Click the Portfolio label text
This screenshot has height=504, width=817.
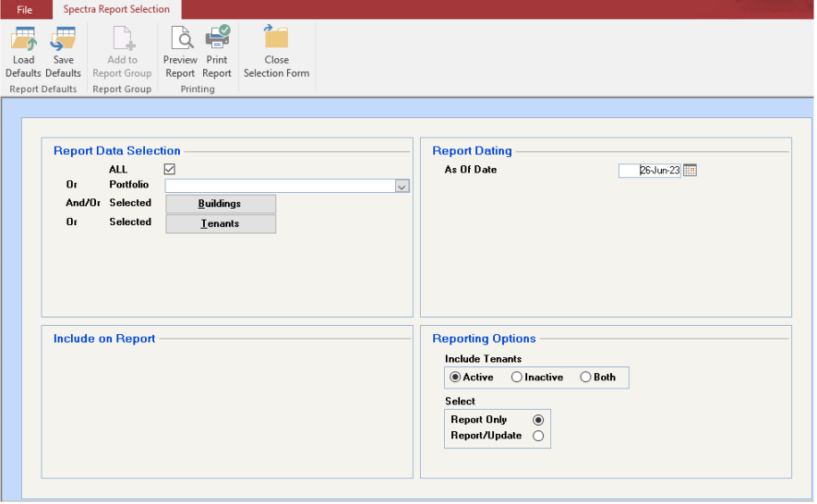pyautogui.click(x=128, y=185)
